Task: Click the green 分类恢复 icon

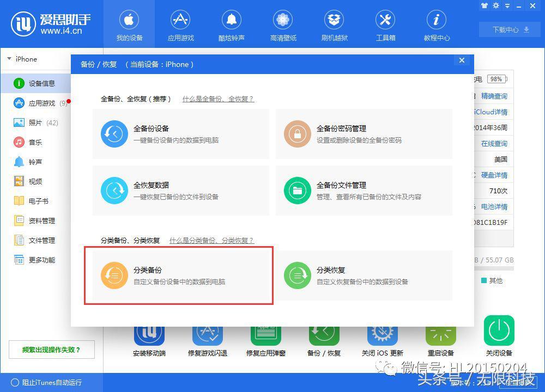Action: tap(297, 275)
